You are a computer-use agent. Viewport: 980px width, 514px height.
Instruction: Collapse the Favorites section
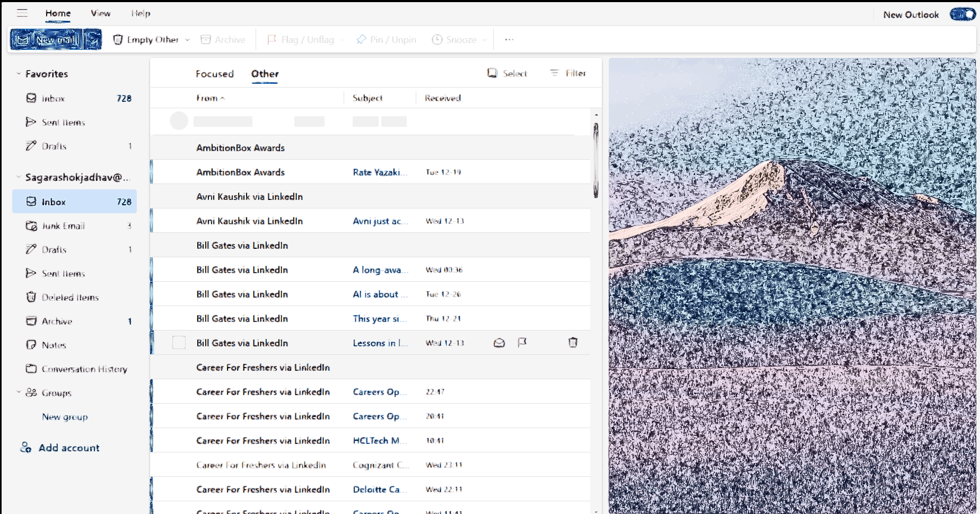pyautogui.click(x=19, y=74)
